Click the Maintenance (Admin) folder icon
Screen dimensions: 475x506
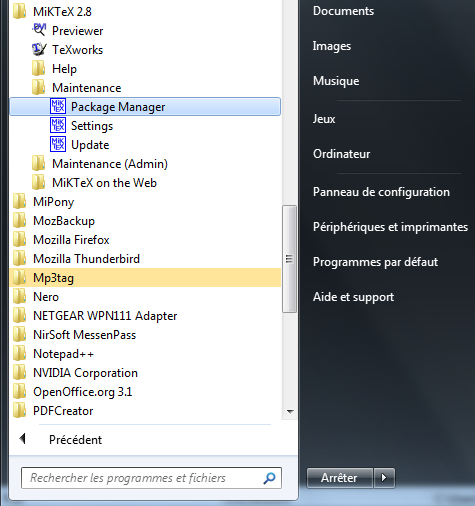[39, 163]
